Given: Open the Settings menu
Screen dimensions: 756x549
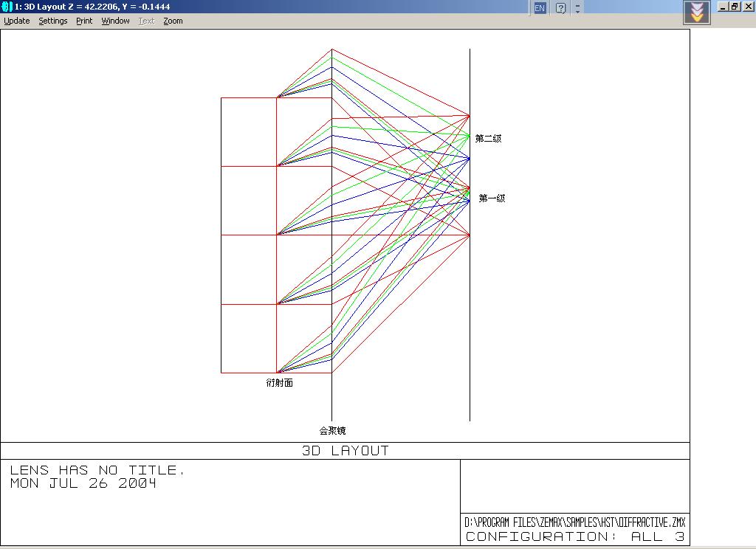Looking at the screenshot, I should 53,21.
